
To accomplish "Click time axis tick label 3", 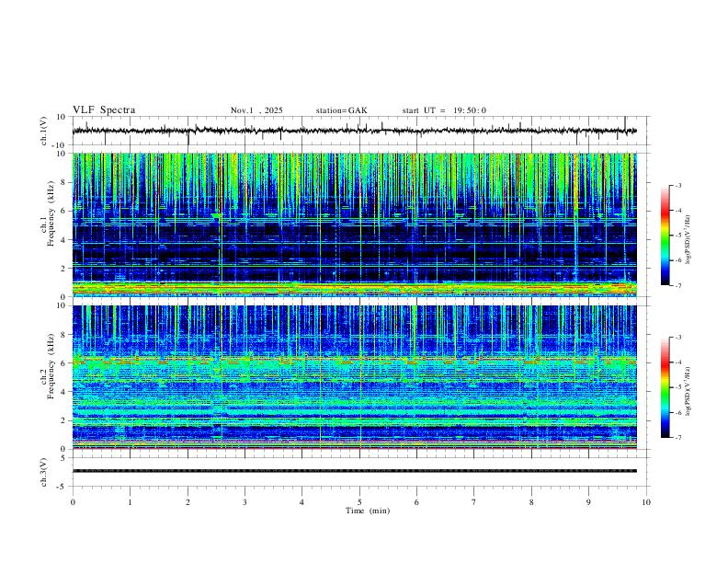I will point(245,502).
